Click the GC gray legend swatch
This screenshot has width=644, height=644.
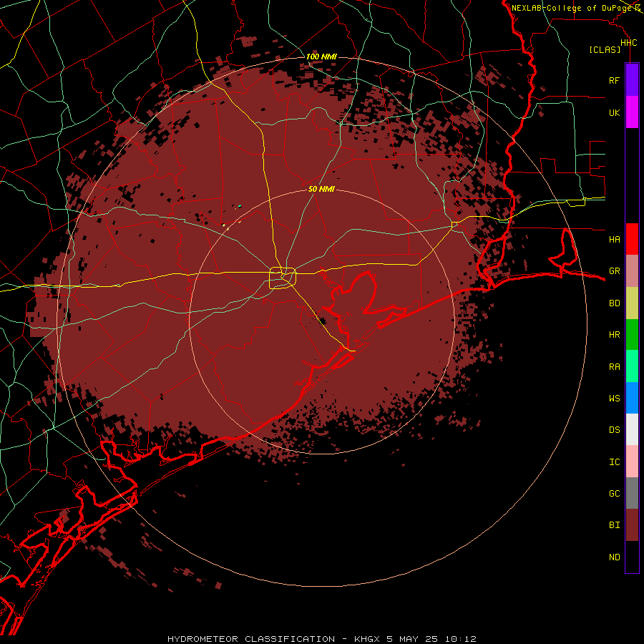click(x=632, y=493)
